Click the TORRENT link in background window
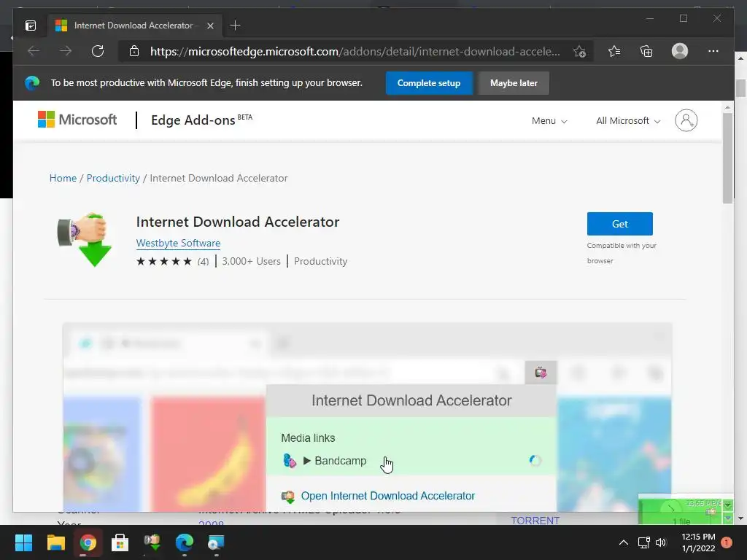The image size is (747, 560). point(535,521)
